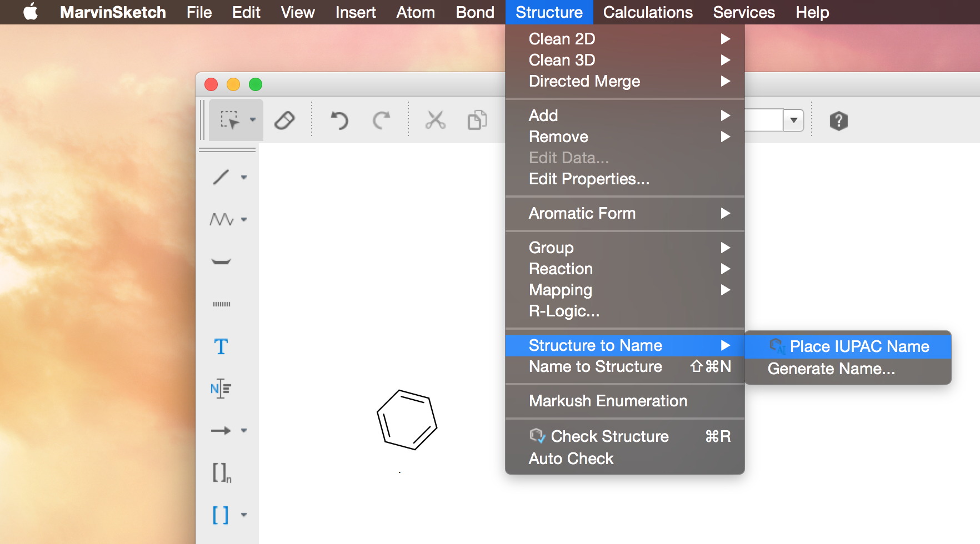
Task: Select the wedge bond tool
Action: (x=221, y=261)
